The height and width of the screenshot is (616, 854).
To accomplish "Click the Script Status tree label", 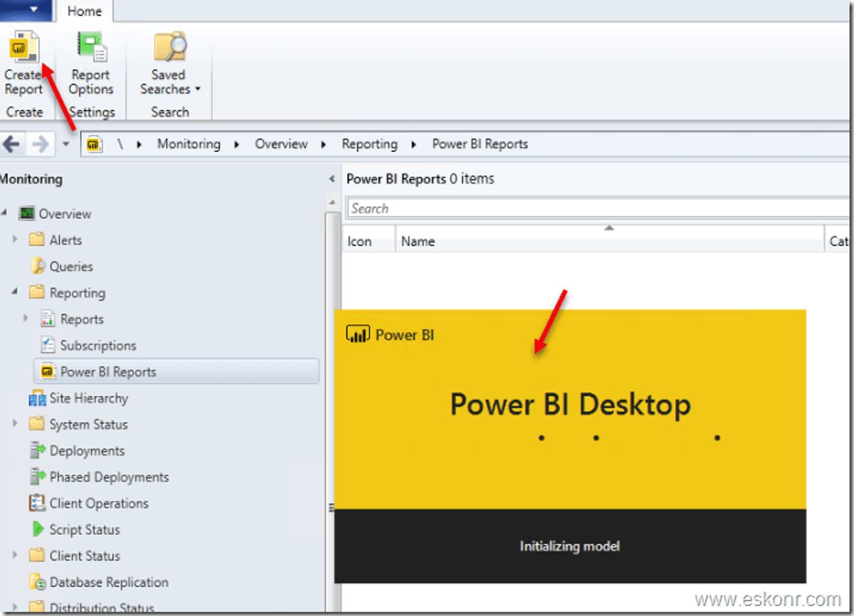I will point(85,529).
